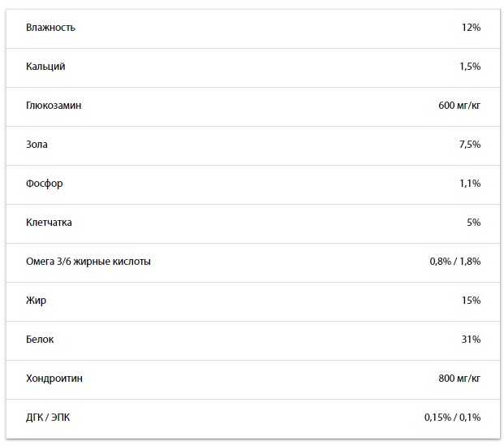Select the 600 мг/кг glucosamine value
504x446 pixels.
[x=459, y=106]
